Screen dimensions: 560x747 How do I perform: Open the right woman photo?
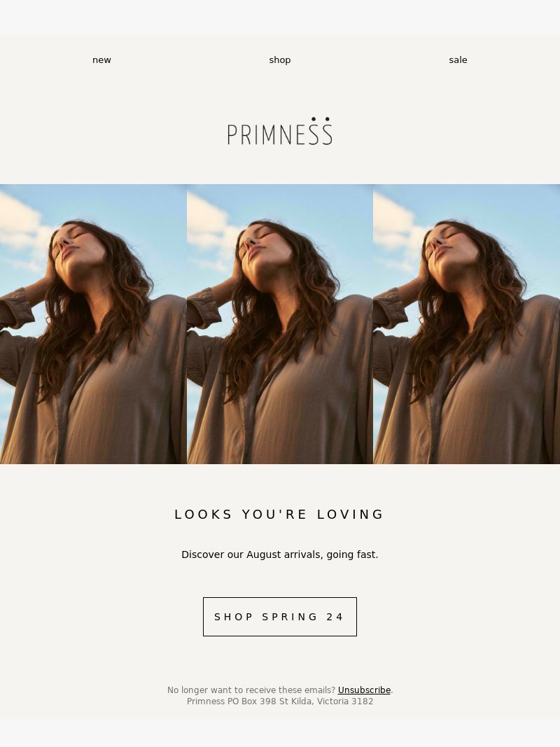pyautogui.click(x=467, y=324)
